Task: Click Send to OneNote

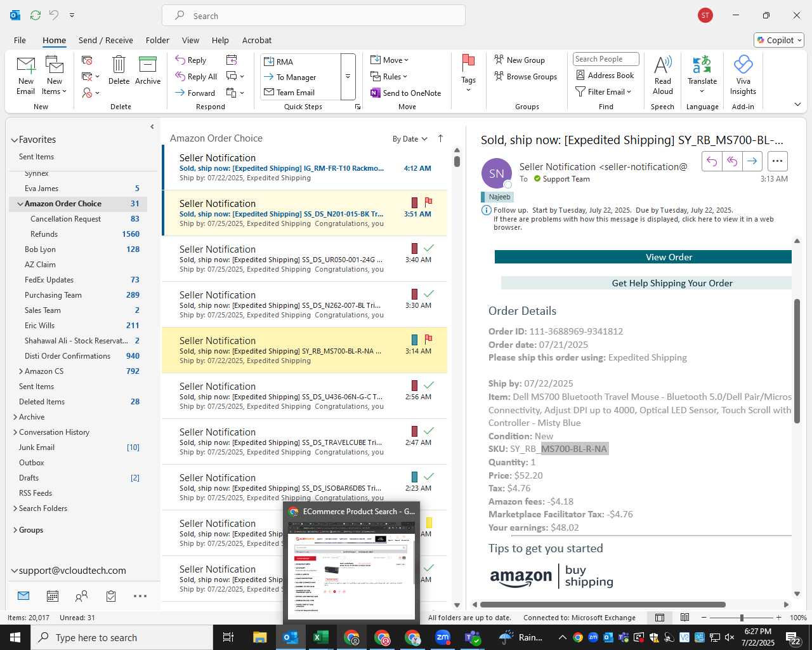Action: [406, 93]
